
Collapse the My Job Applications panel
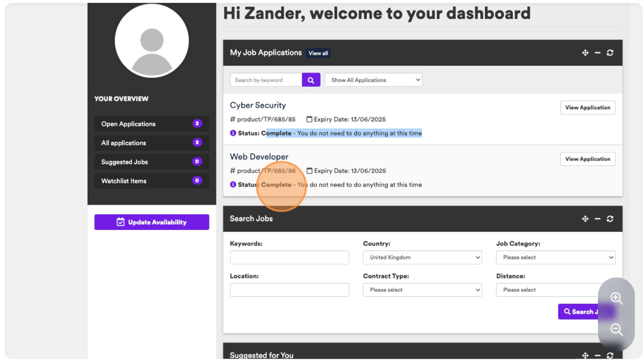point(597,52)
